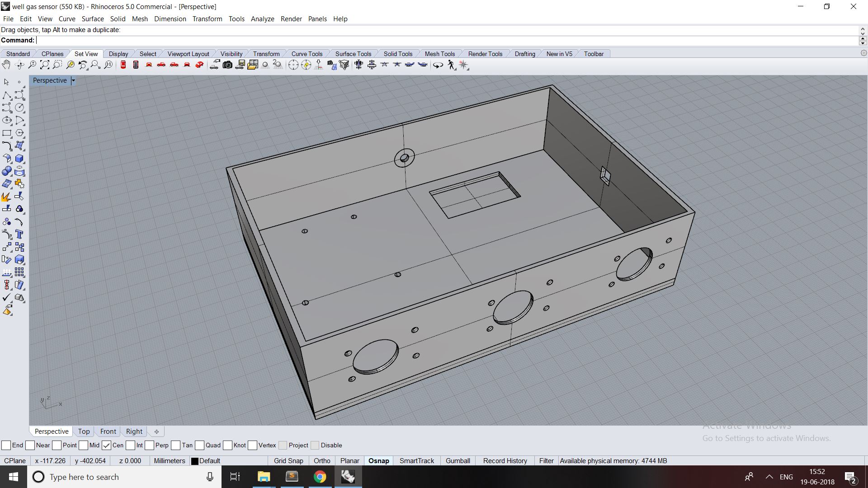868x488 pixels.
Task: Toggle Grid Snap in status bar
Action: click(288, 461)
